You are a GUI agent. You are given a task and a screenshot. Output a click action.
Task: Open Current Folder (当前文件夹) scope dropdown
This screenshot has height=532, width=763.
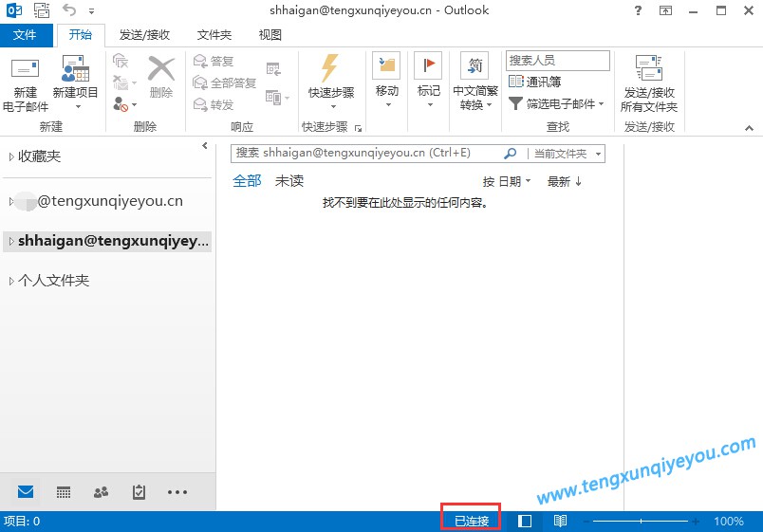pyautogui.click(x=567, y=154)
